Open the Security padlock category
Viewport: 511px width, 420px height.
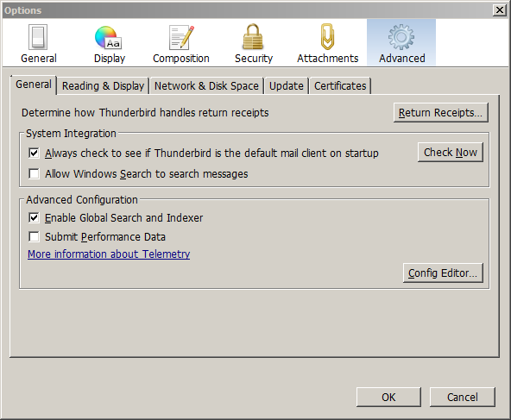pos(254,43)
